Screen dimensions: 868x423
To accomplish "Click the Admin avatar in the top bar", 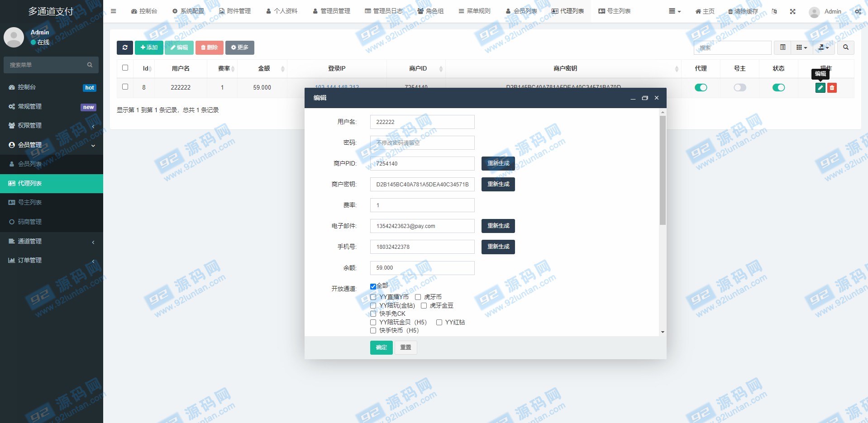I will (x=814, y=12).
